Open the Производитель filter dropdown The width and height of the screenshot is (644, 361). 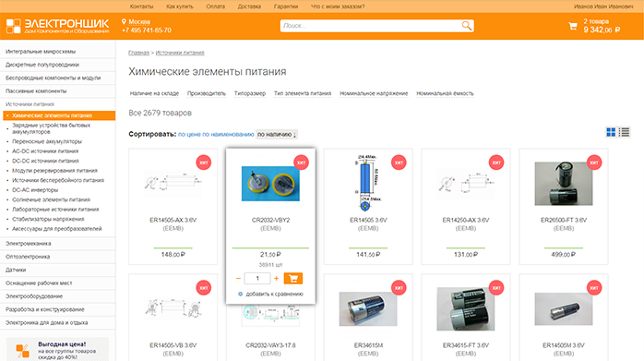click(x=206, y=93)
